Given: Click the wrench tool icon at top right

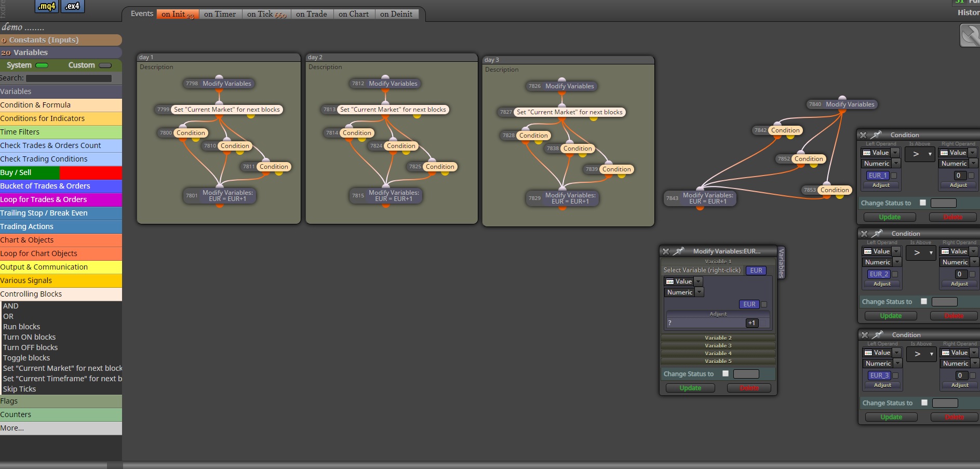Looking at the screenshot, I should [970, 36].
